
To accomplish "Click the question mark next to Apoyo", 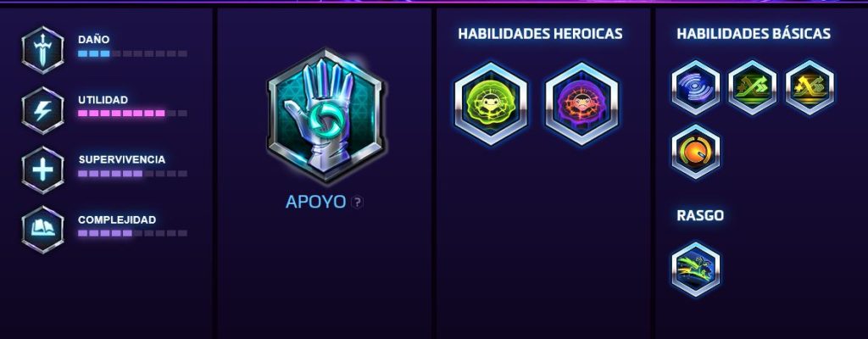I will coord(358,203).
